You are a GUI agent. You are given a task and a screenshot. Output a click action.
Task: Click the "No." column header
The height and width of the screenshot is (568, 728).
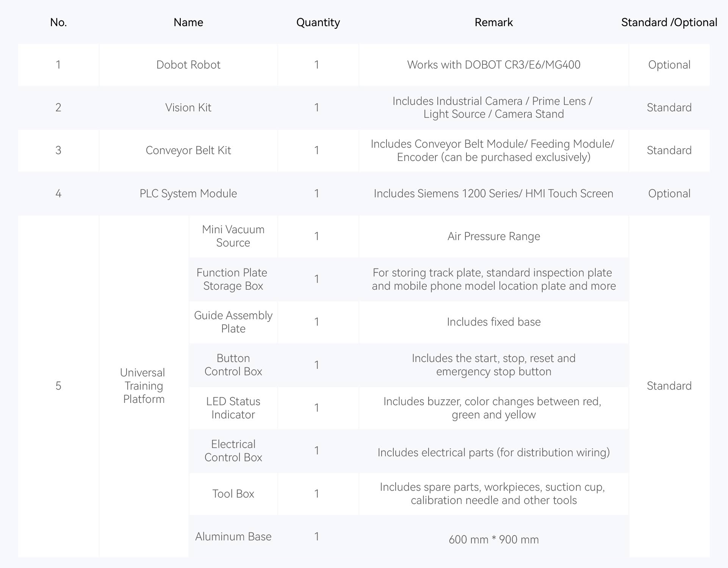58,22
